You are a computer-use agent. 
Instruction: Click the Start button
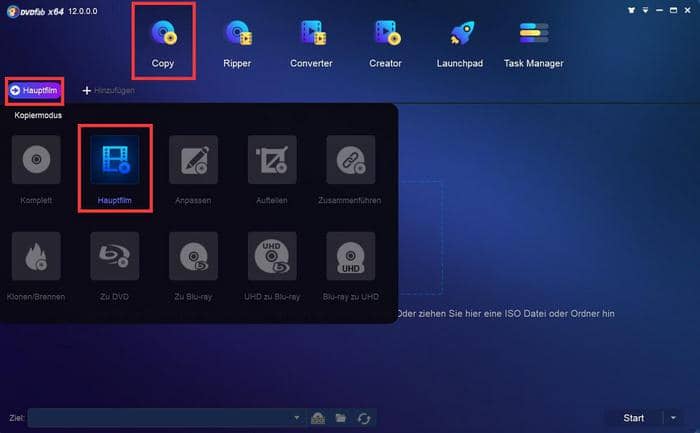(x=633, y=418)
